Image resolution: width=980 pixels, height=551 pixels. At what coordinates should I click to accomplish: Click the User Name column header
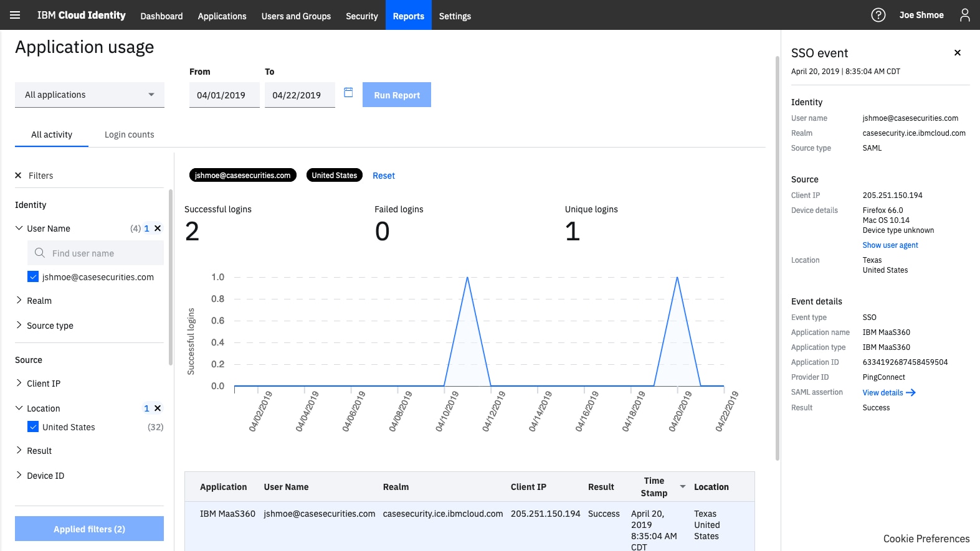[x=286, y=487]
